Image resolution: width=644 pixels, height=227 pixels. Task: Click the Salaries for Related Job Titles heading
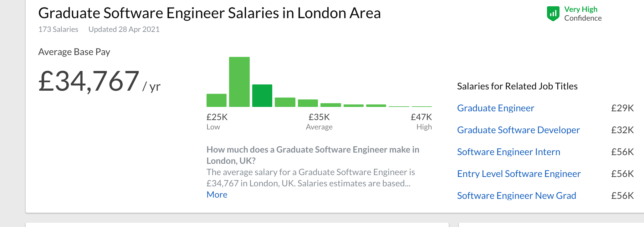[517, 86]
